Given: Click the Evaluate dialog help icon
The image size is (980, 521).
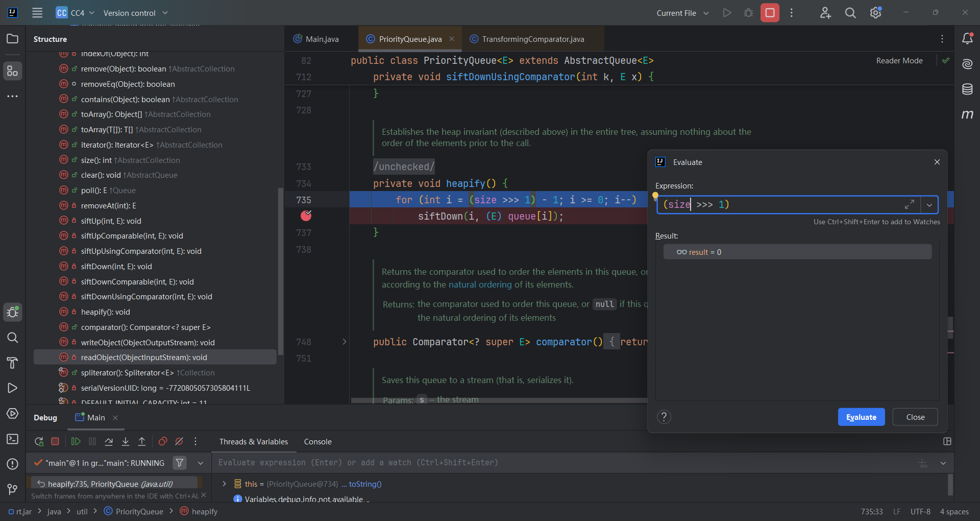Looking at the screenshot, I should pyautogui.click(x=664, y=417).
